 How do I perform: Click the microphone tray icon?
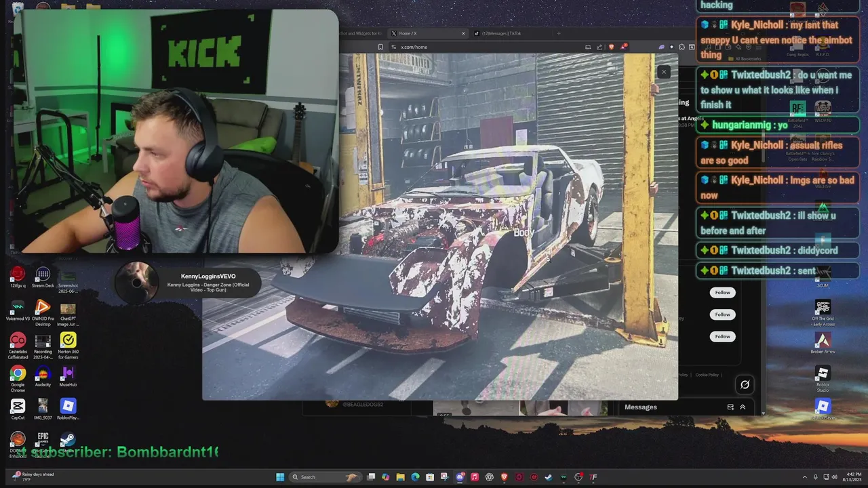point(816,477)
